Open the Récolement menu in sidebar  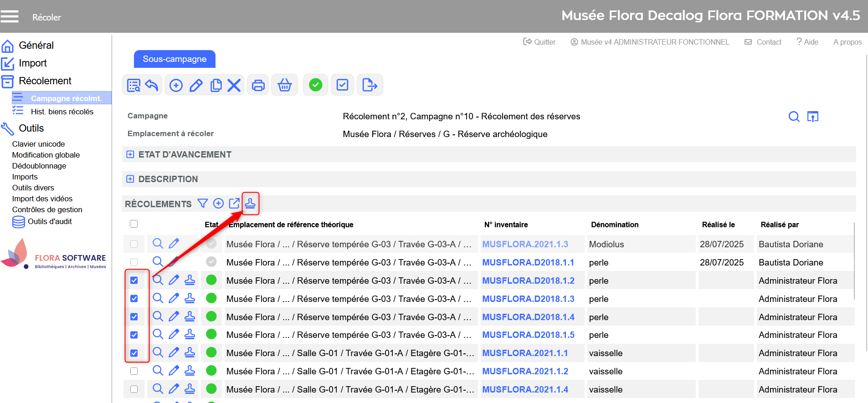45,81
